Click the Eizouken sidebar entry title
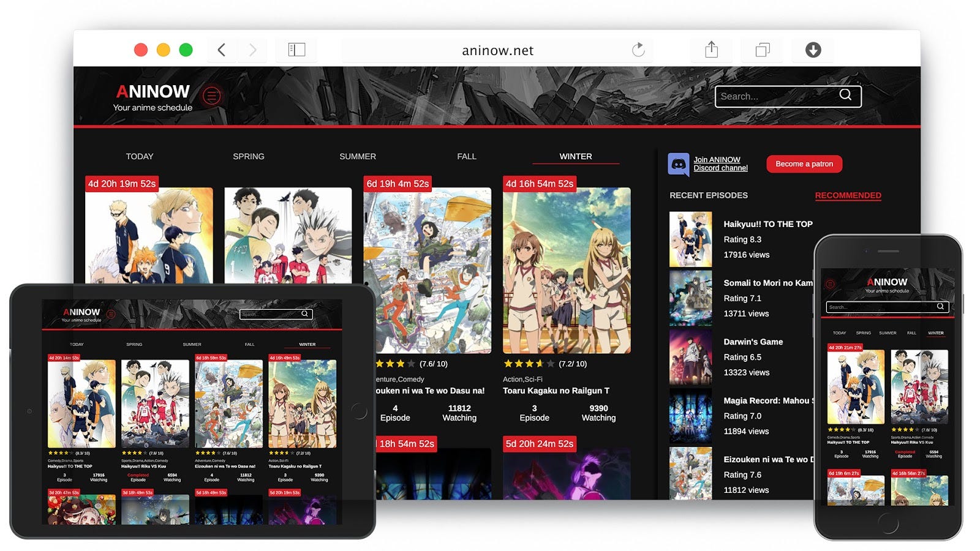 pyautogui.click(x=768, y=459)
